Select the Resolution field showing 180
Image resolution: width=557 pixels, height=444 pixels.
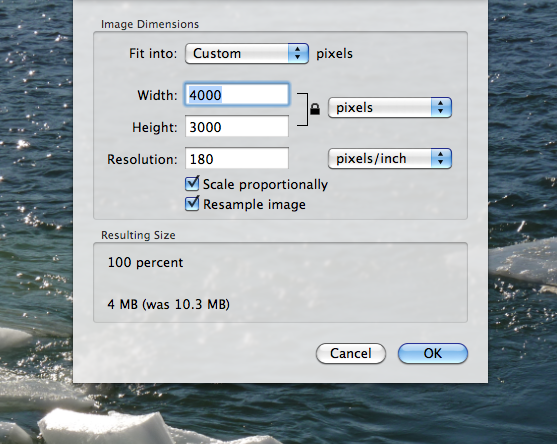click(237, 158)
